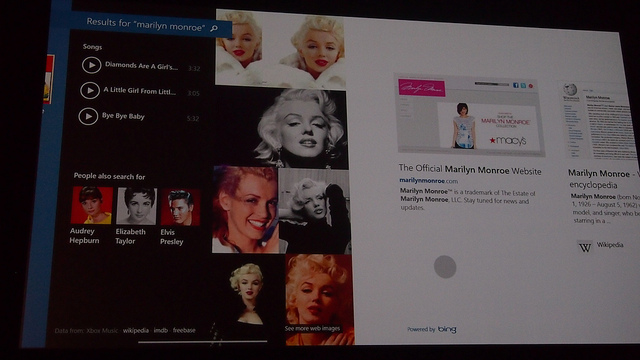Click the Songs section heading
This screenshot has height=360, width=640.
coord(92,47)
